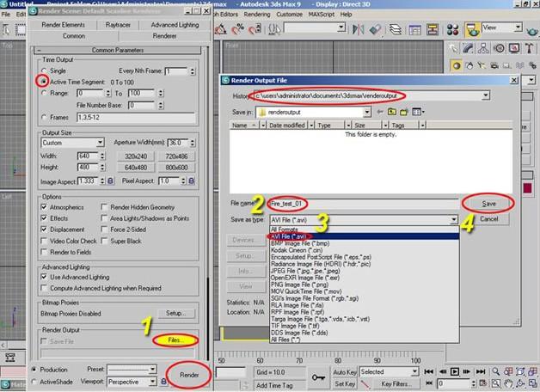The image size is (540, 392).
Task: Click Cancel in Render Output File
Action: 488,219
